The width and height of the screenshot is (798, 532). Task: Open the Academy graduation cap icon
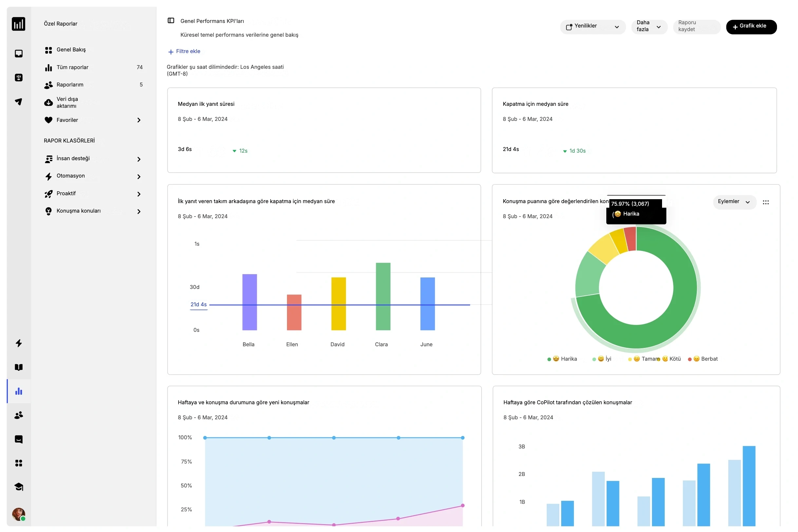click(19, 487)
